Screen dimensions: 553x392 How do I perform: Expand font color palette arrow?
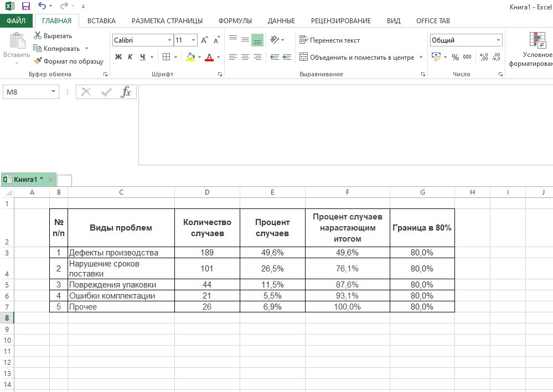(218, 57)
